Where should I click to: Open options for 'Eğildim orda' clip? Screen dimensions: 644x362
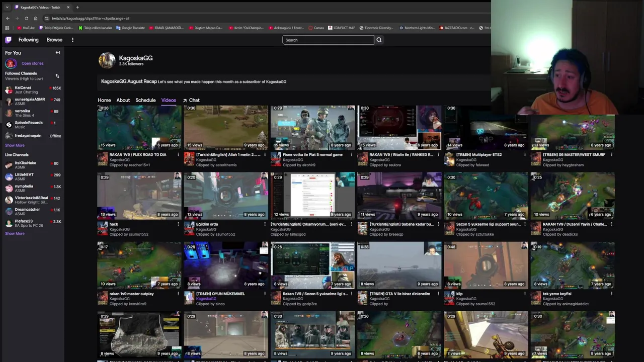point(265,224)
